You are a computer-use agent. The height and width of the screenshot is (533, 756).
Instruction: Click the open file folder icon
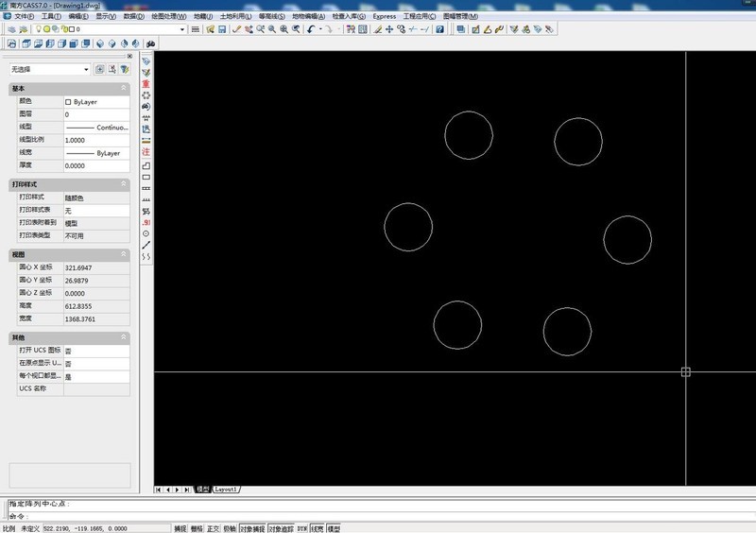[x=210, y=29]
